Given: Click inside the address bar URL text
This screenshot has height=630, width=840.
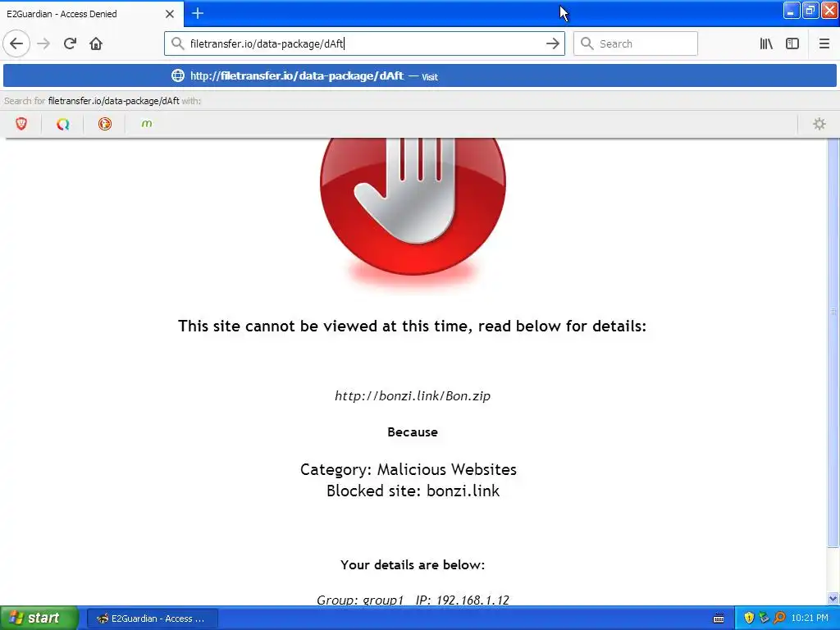Looking at the screenshot, I should [x=267, y=43].
